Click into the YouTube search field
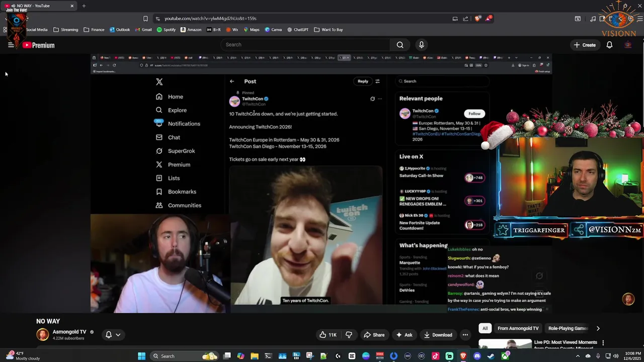This screenshot has width=644, height=362. pyautogui.click(x=306, y=45)
